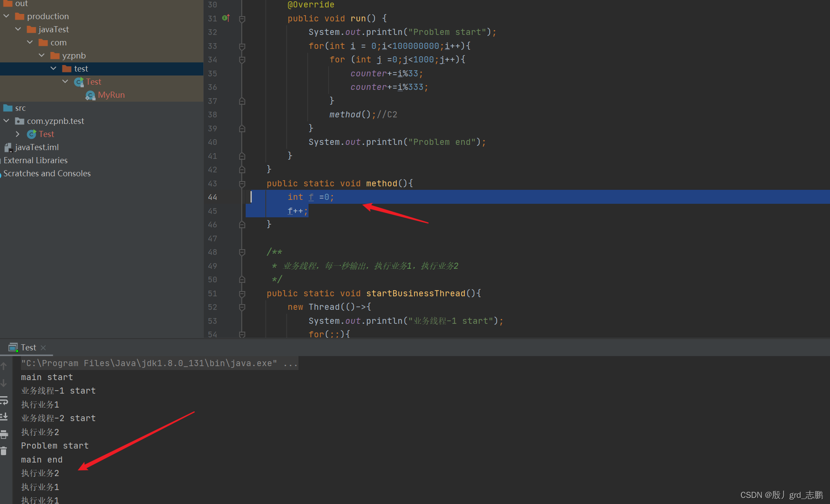The height and width of the screenshot is (504, 830).
Task: Click the "Problem start" string in code
Action: click(447, 32)
